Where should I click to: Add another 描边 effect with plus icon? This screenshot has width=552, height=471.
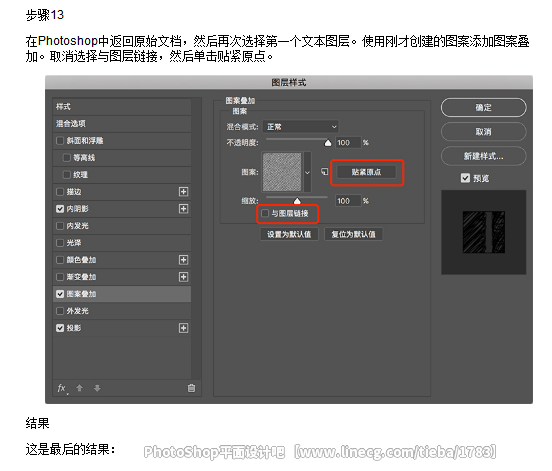[183, 191]
